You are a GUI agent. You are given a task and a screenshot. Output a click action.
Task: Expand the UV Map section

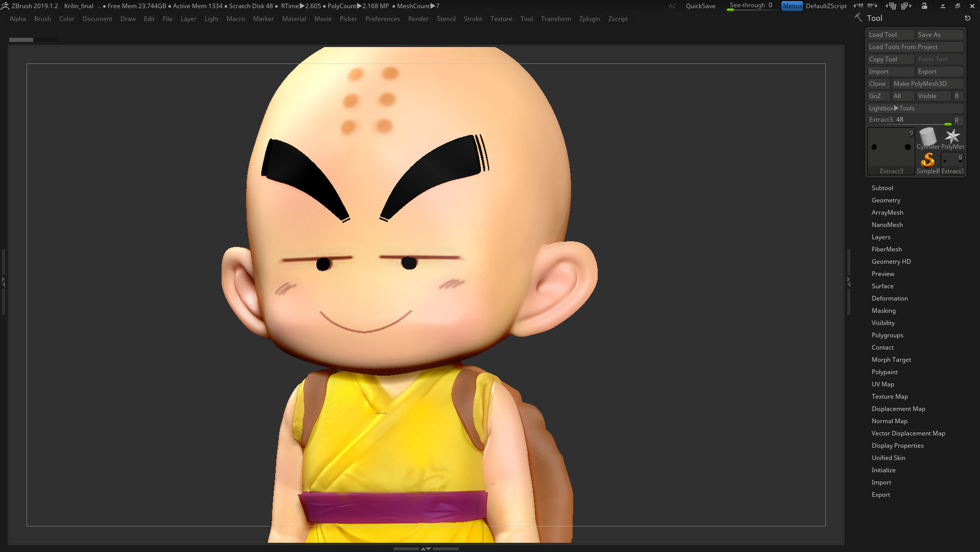pyautogui.click(x=883, y=384)
